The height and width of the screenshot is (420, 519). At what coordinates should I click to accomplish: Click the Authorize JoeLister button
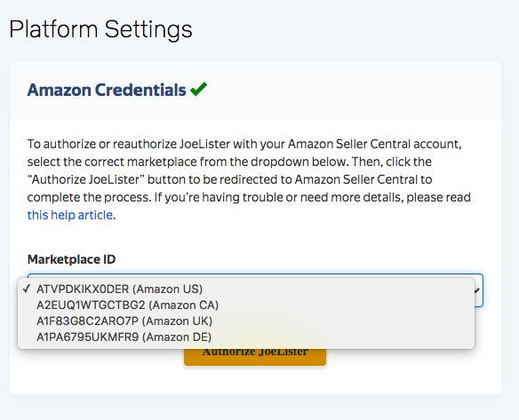pyautogui.click(x=255, y=356)
